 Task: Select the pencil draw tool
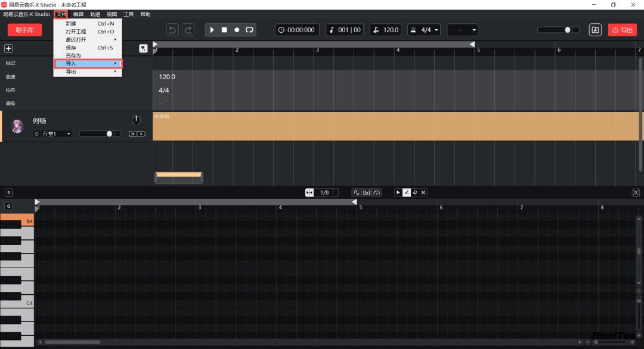pyautogui.click(x=406, y=192)
